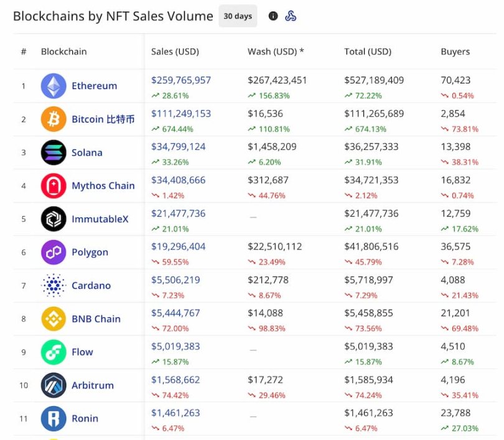Click the Ronin blue shield icon
The height and width of the screenshot is (440, 504).
[x=54, y=419]
